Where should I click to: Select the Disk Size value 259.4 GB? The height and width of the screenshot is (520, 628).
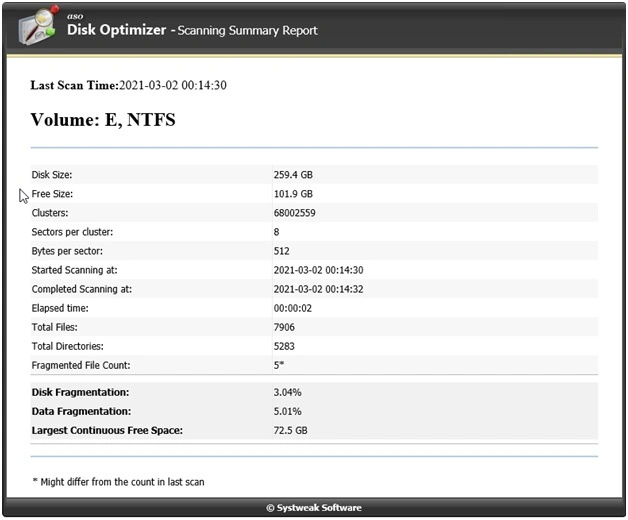click(293, 175)
